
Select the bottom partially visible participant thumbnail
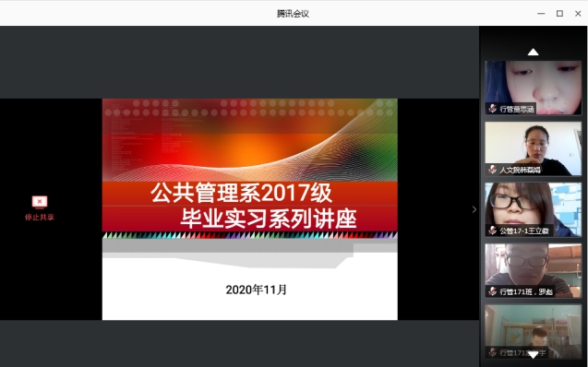[533, 331]
